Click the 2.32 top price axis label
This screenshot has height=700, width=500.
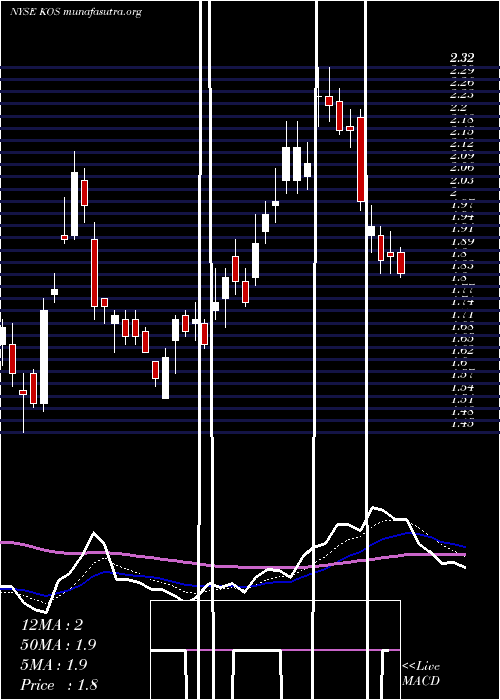click(462, 58)
